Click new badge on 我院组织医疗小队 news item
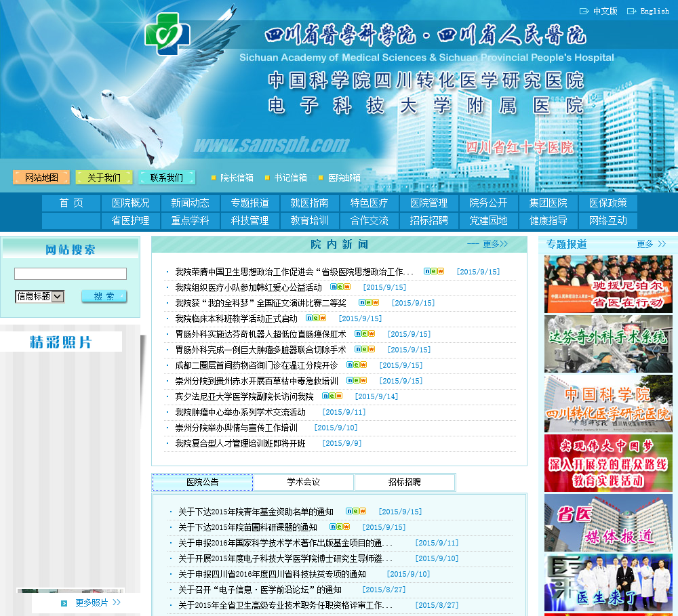 pyautogui.click(x=340, y=287)
